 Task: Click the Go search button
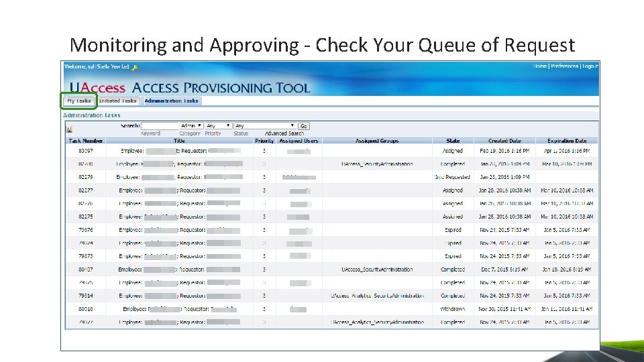coord(304,126)
